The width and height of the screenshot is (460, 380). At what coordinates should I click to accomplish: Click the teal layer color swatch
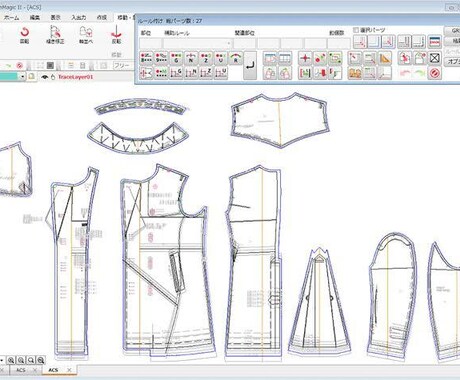click(9, 77)
